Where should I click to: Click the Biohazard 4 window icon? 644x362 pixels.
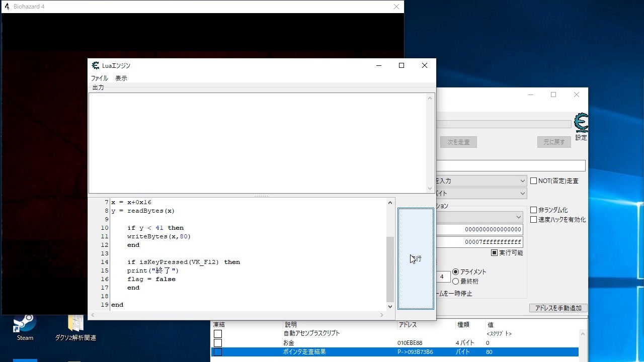coord(7,7)
